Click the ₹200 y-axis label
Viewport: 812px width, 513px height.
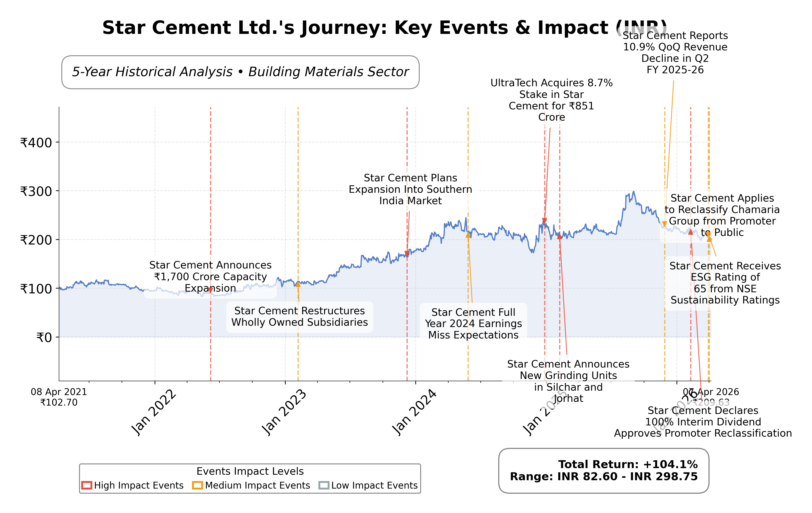(x=36, y=240)
